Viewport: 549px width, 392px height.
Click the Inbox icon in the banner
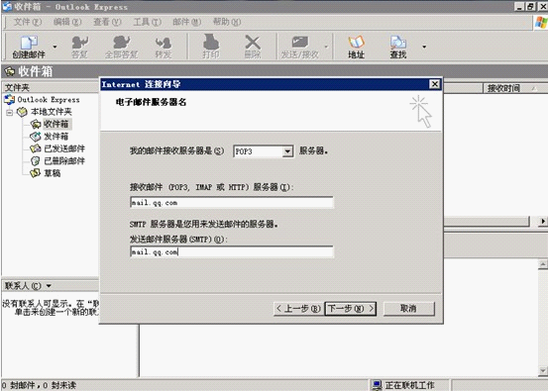click(x=10, y=71)
